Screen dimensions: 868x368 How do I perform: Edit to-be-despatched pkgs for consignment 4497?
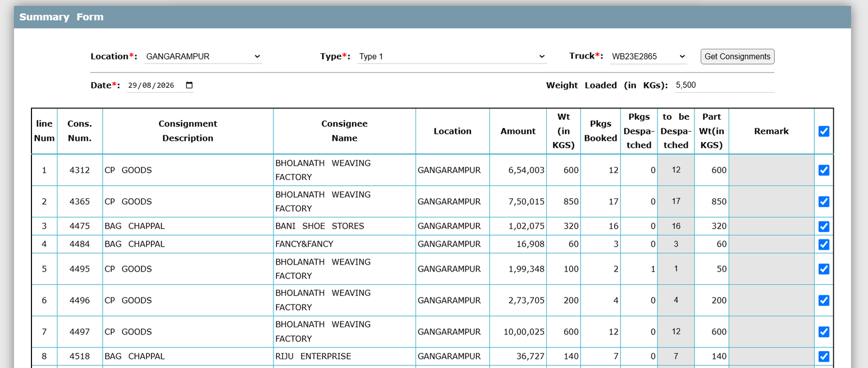[676, 331]
